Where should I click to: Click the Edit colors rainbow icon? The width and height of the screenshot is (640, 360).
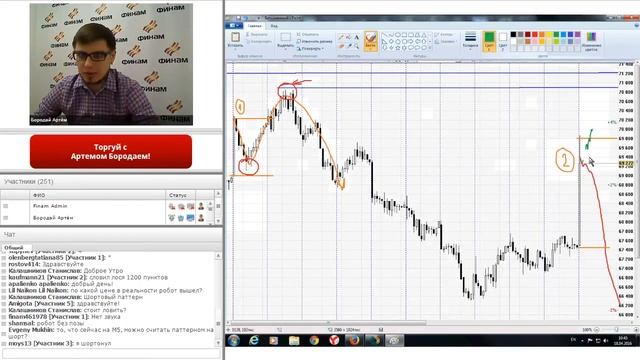point(591,37)
